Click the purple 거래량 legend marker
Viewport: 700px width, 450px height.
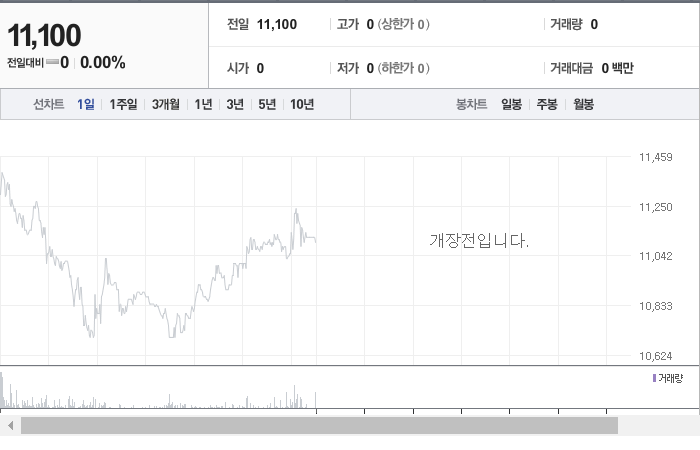(654, 378)
